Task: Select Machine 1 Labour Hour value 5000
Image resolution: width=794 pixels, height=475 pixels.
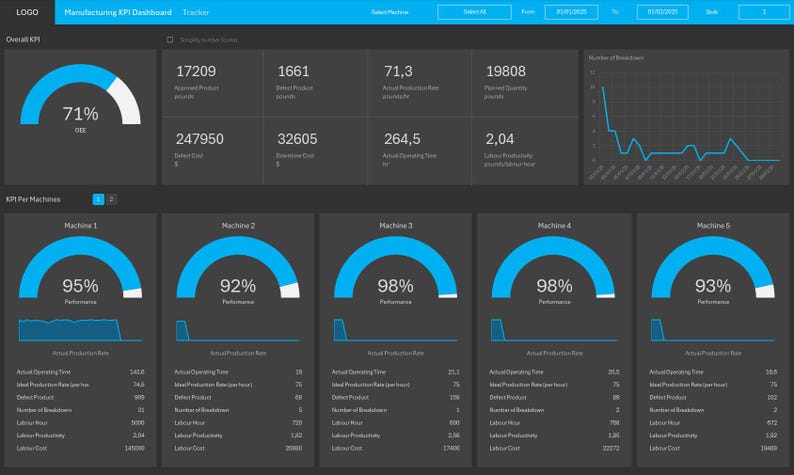Action: 137,423
